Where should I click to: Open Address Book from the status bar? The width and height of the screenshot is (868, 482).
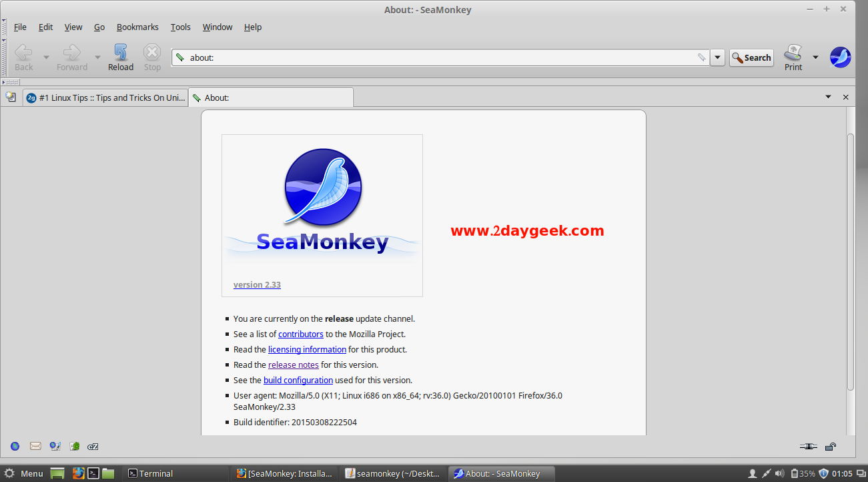(75, 446)
